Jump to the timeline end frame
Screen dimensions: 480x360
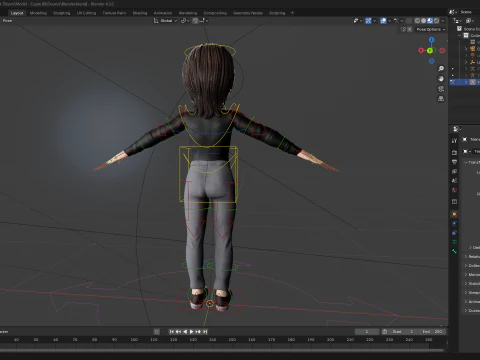[205, 332]
